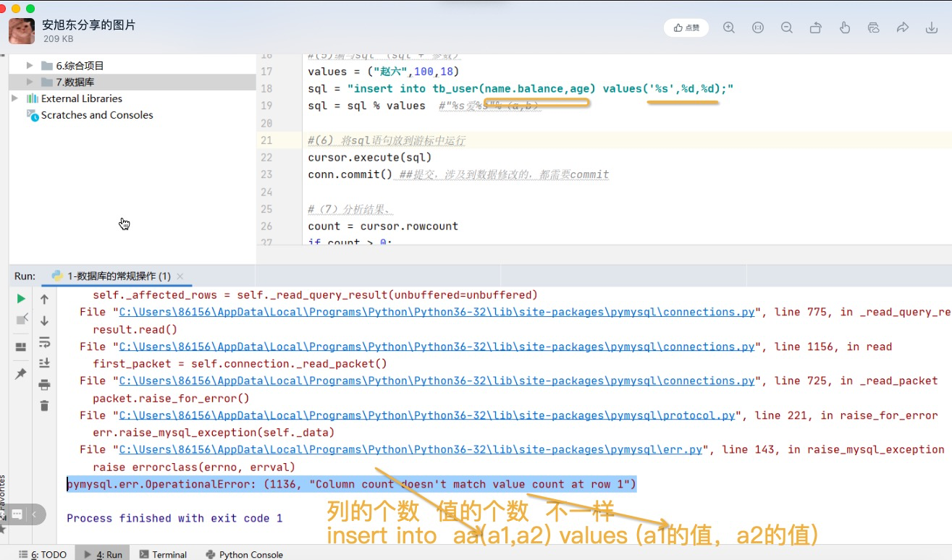Open connections.py link for line 775
This screenshot has width=952, height=560.
tap(437, 313)
